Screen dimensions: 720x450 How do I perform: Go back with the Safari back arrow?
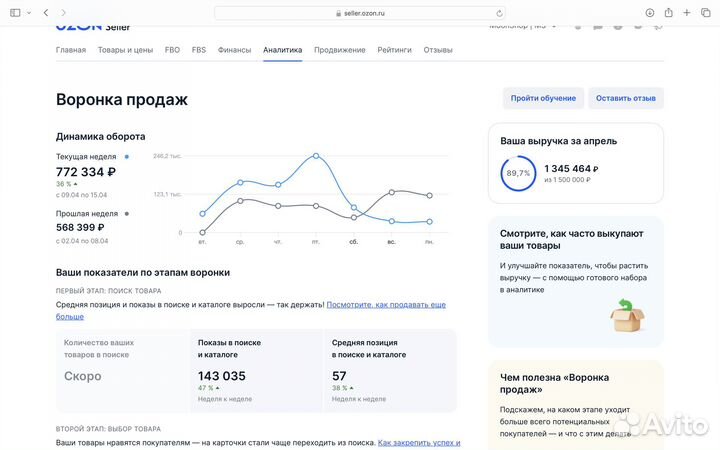click(45, 13)
